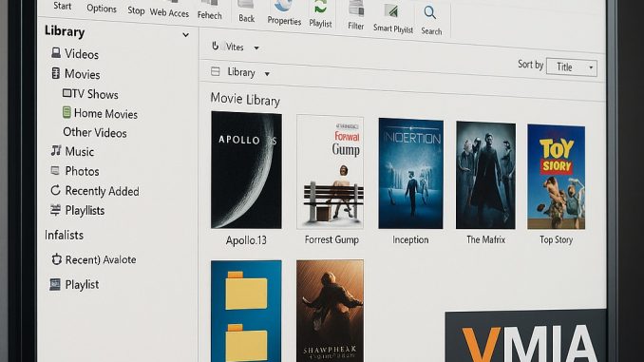
Task: Open the Vites dropdown arrow
Action: point(256,48)
